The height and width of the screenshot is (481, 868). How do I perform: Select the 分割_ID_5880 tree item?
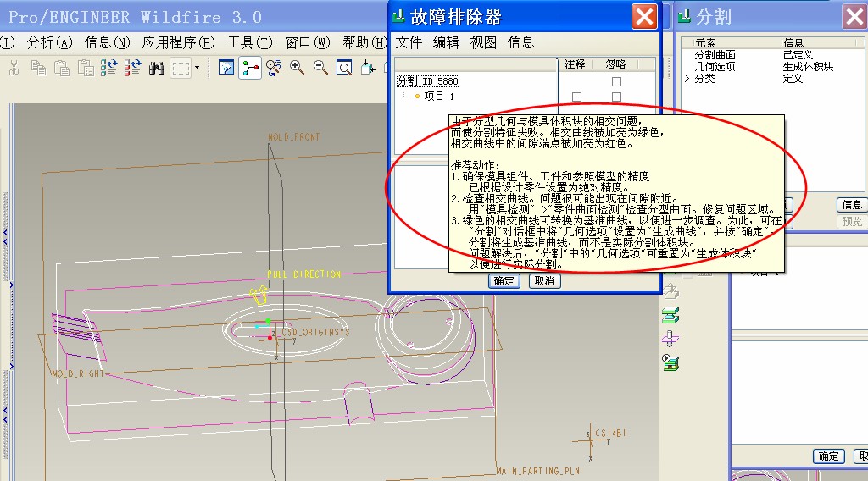pyautogui.click(x=428, y=81)
